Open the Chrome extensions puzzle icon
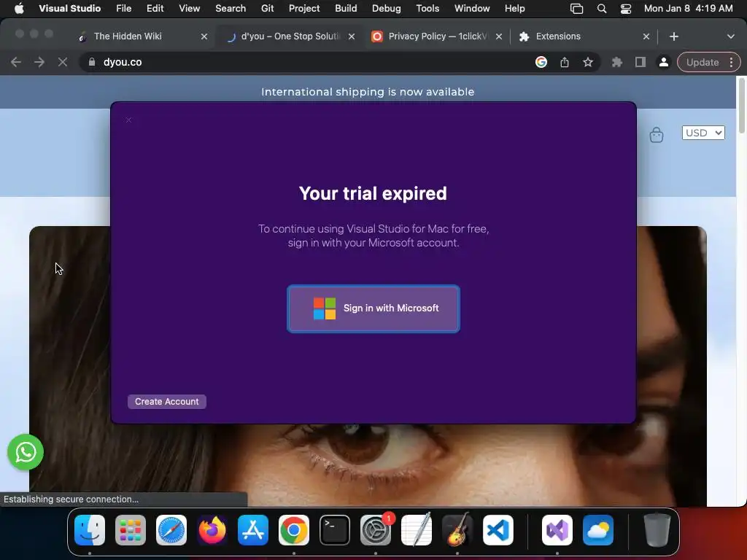The width and height of the screenshot is (747, 560). (617, 63)
